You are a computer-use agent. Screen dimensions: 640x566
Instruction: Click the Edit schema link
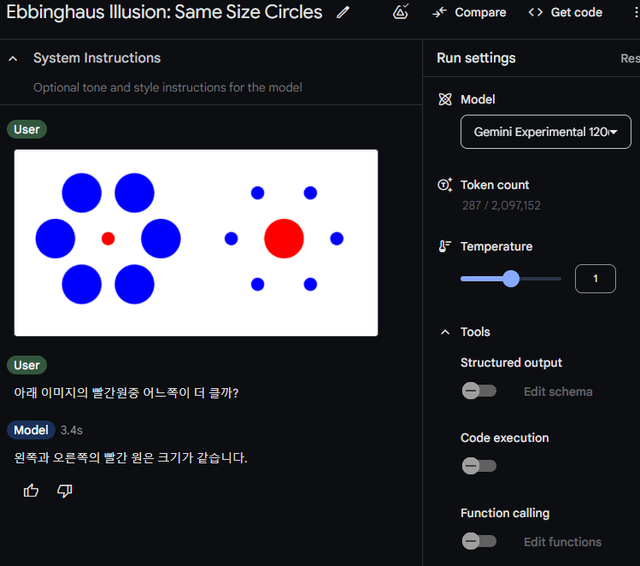[558, 391]
